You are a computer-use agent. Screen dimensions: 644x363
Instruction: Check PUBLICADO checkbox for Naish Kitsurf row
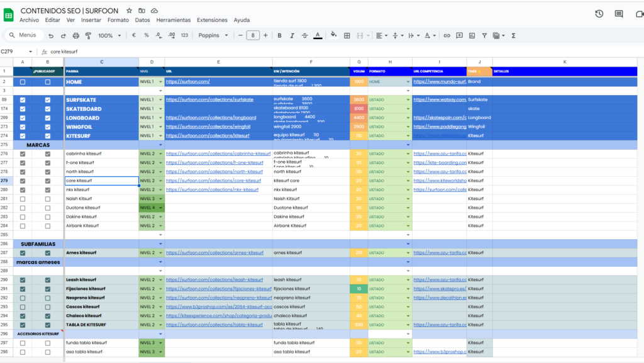click(x=48, y=199)
